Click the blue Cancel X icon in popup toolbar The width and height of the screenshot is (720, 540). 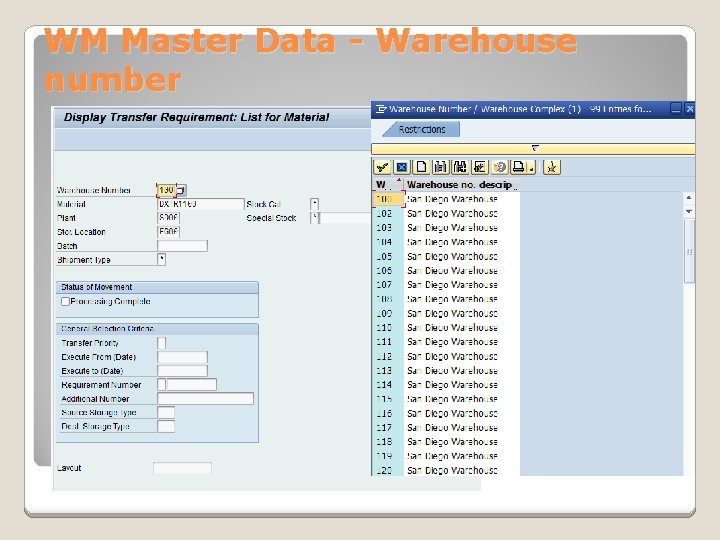(x=402, y=167)
